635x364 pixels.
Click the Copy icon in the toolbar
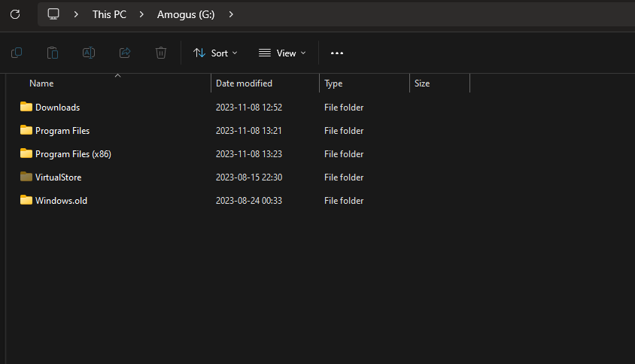pos(17,53)
